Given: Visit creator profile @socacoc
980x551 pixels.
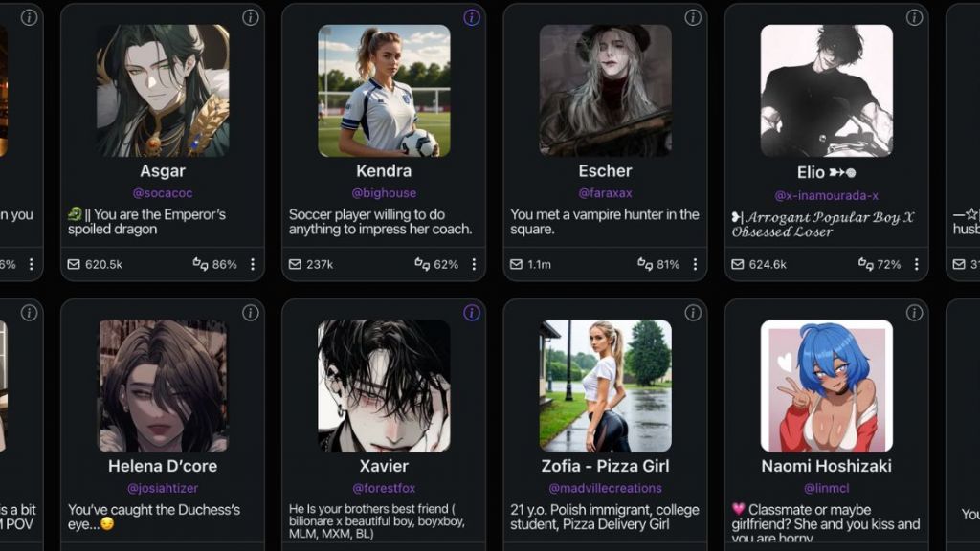Looking at the screenshot, I should (163, 193).
